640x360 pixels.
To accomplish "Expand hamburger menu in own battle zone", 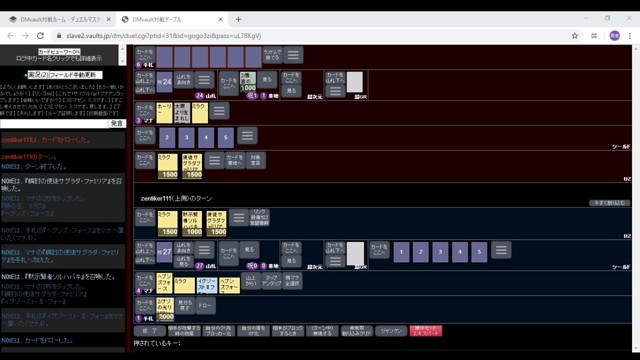I will [239, 218].
